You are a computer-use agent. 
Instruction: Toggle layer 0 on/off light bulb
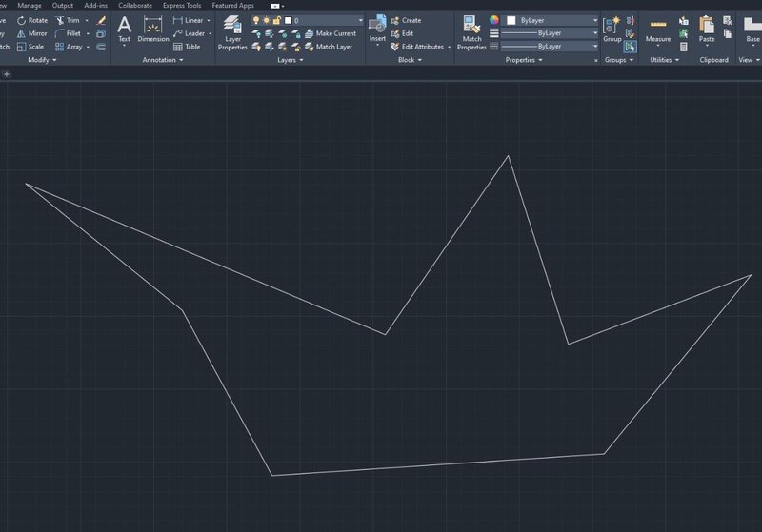tap(256, 20)
